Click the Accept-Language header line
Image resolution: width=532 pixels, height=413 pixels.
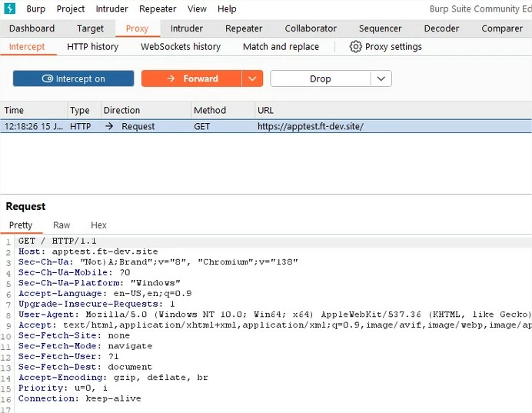tap(105, 294)
